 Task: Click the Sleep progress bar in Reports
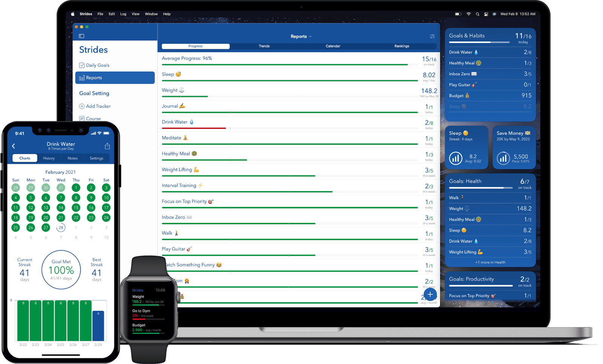pos(290,81)
